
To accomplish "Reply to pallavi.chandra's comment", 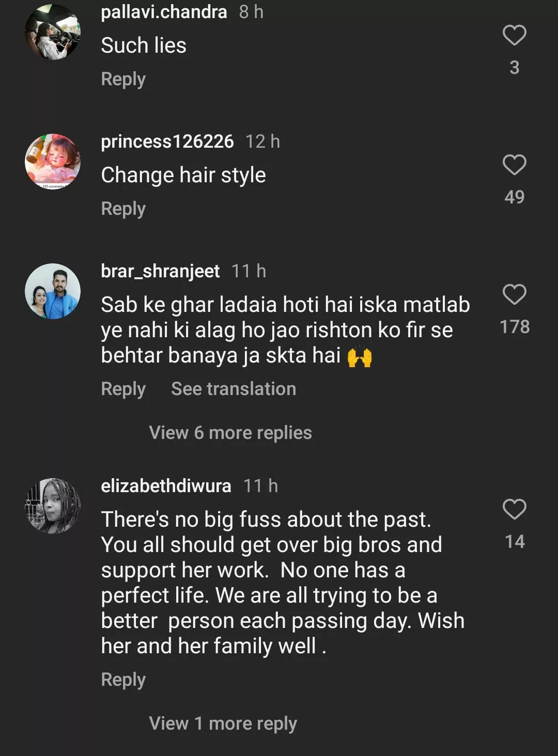I will (x=123, y=79).
